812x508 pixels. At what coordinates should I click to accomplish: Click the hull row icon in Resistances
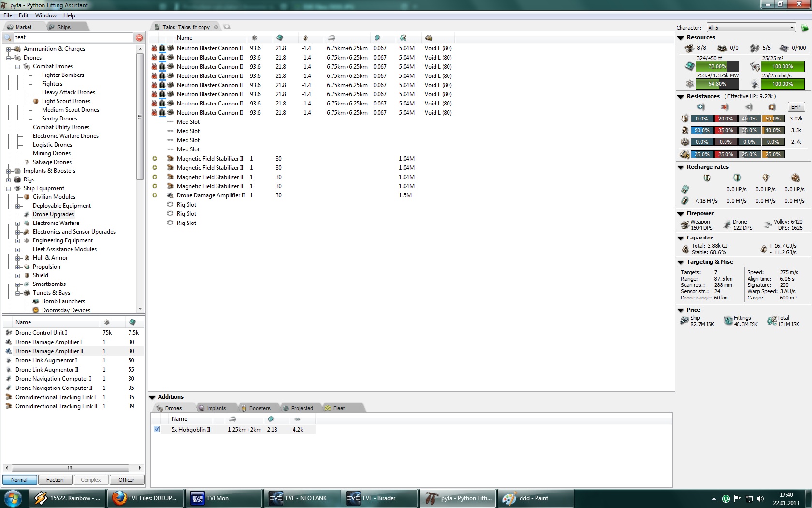685,142
